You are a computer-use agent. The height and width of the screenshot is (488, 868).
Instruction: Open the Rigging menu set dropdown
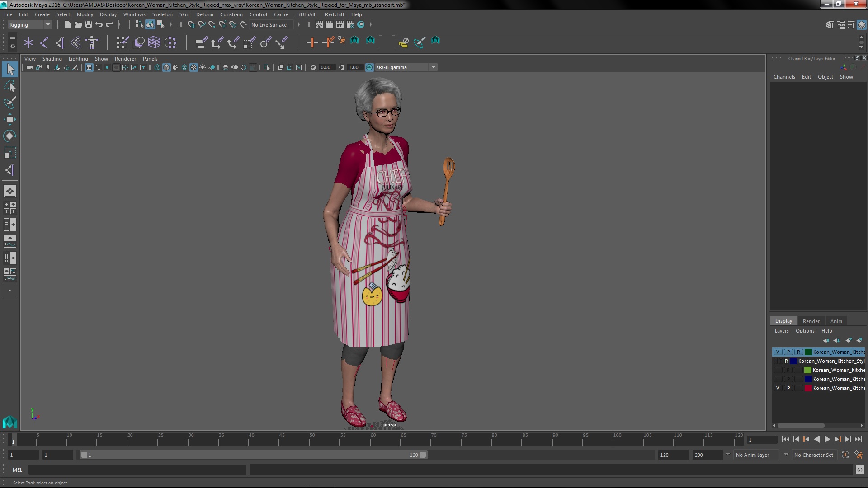click(47, 25)
